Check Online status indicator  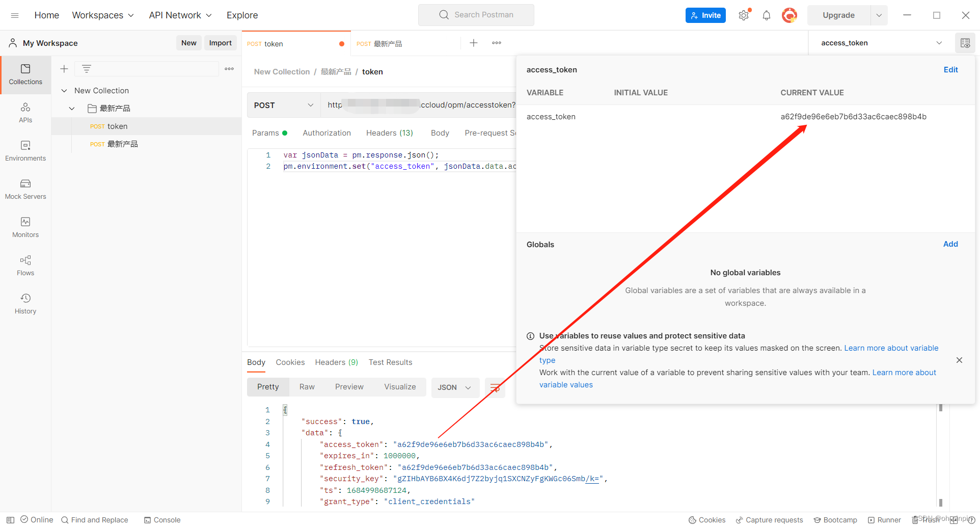pos(37,520)
